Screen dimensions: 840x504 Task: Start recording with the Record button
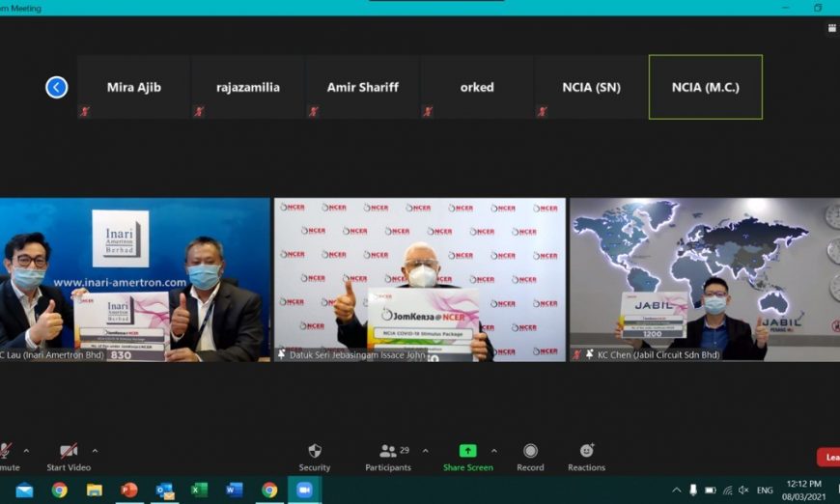click(530, 457)
